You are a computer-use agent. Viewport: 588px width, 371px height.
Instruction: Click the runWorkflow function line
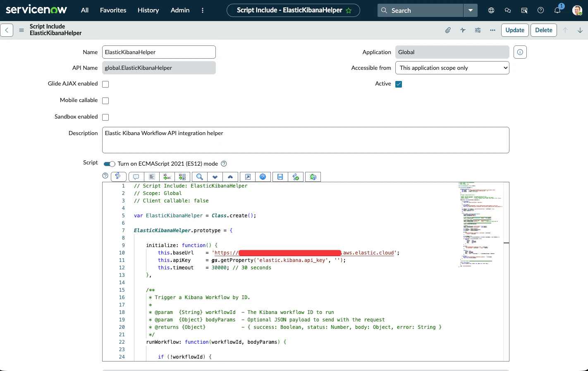tap(216, 342)
